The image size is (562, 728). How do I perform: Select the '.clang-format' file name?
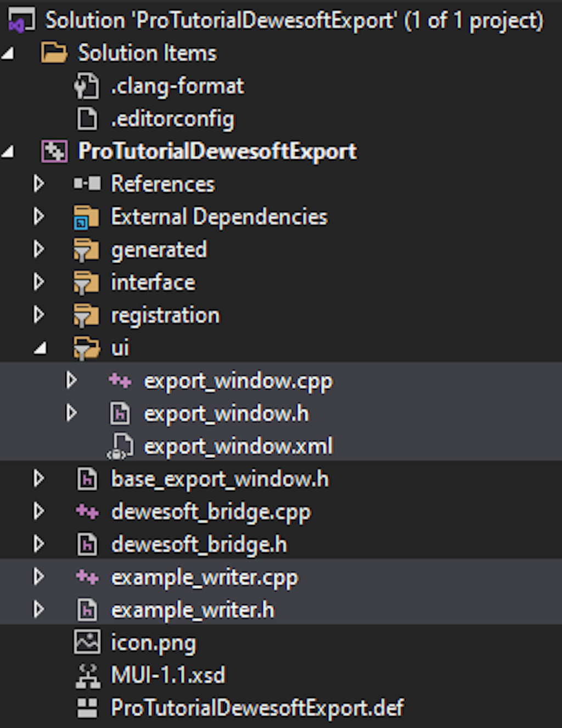[x=177, y=86]
